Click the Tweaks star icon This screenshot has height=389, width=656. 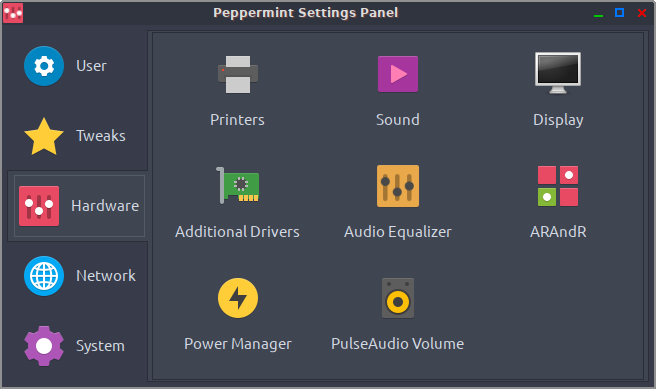click(x=44, y=136)
